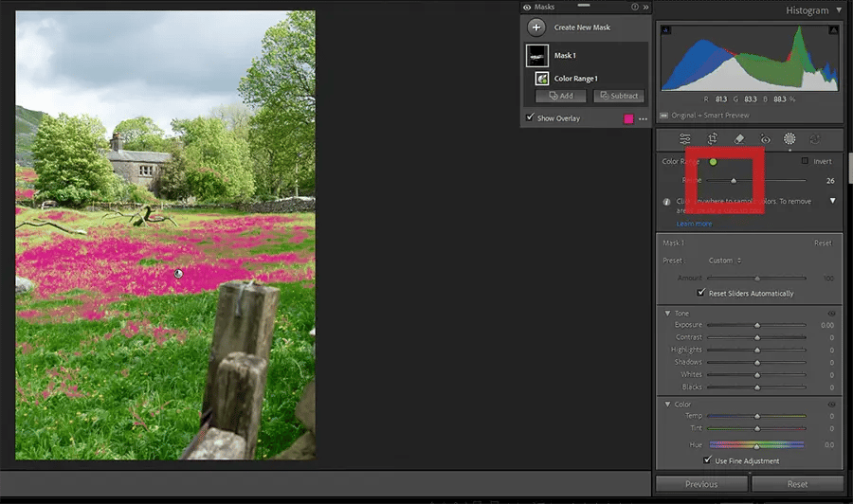Image resolution: width=853 pixels, height=504 pixels.
Task: Click the plus icon to create new mask
Action: [536, 27]
